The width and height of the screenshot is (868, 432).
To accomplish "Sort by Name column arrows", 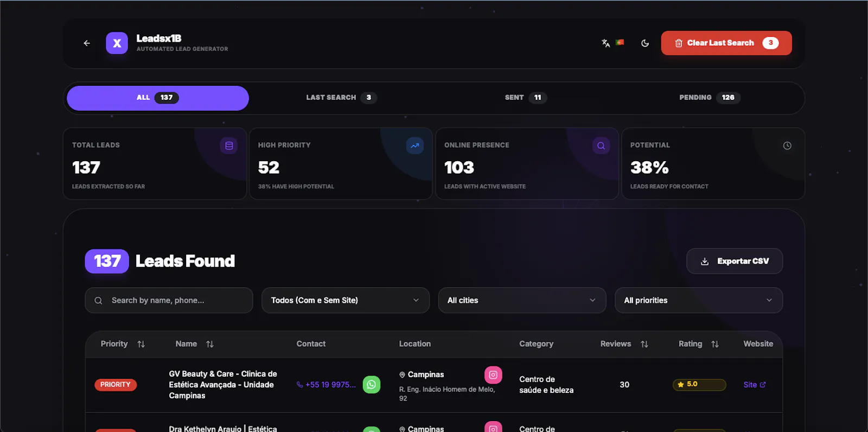I will point(210,344).
